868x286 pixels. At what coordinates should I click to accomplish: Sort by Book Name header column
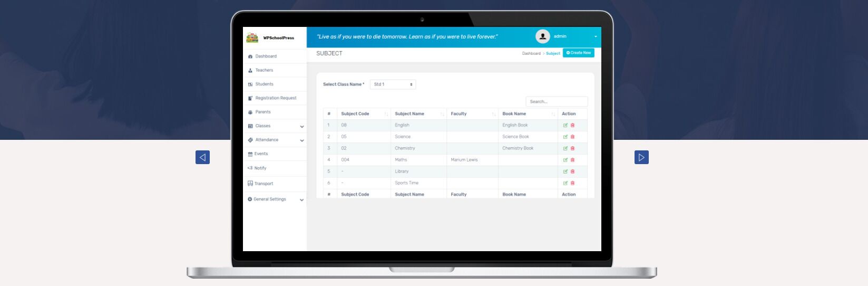pos(528,114)
